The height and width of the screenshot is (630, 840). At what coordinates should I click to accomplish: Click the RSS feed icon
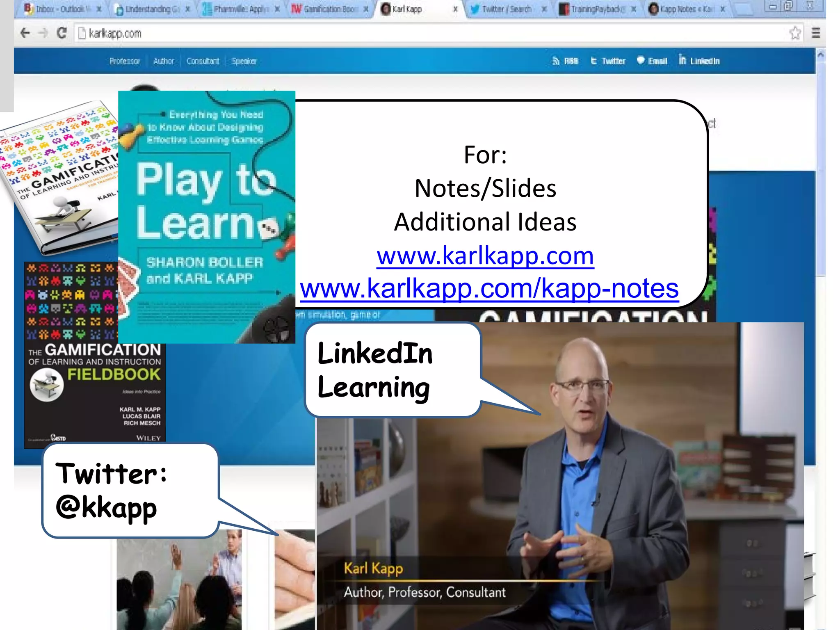(556, 61)
